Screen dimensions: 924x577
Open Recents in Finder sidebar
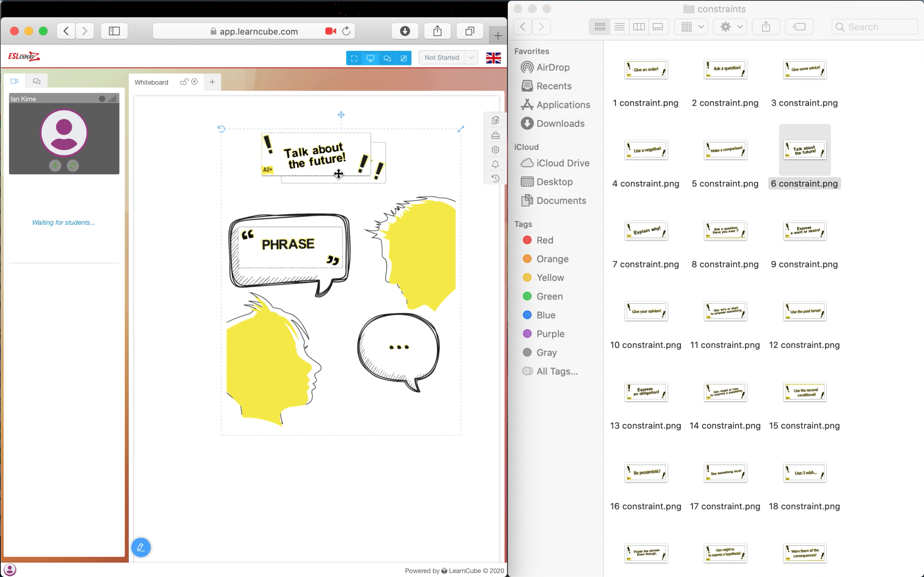(x=554, y=86)
